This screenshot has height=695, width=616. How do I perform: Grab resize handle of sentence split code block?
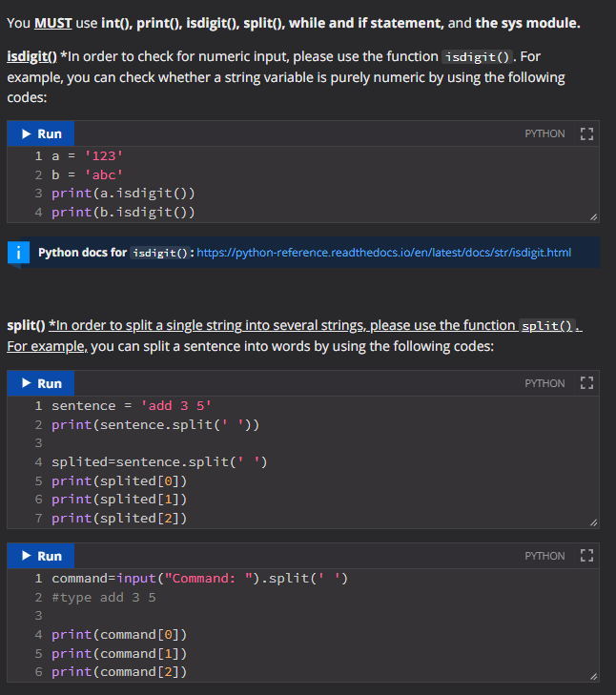(593, 522)
